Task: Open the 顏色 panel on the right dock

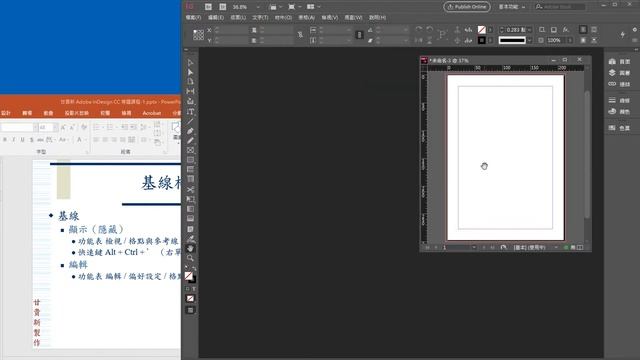Action: (620, 111)
